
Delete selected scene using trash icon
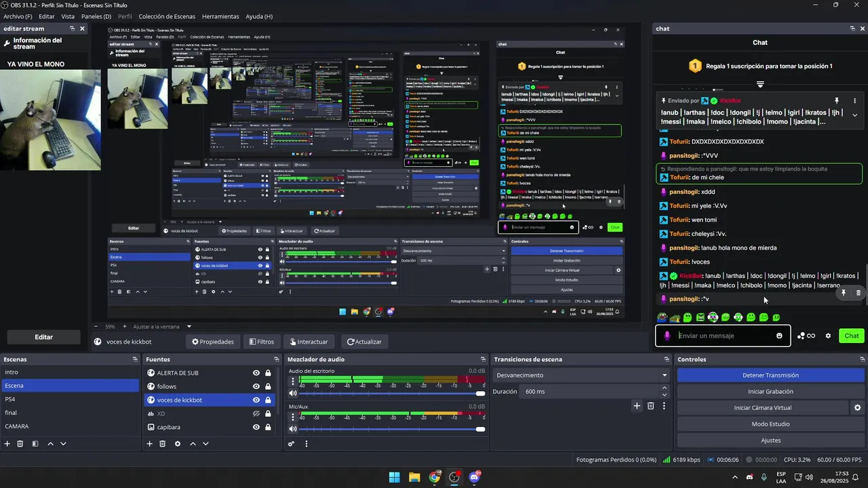coord(20,444)
